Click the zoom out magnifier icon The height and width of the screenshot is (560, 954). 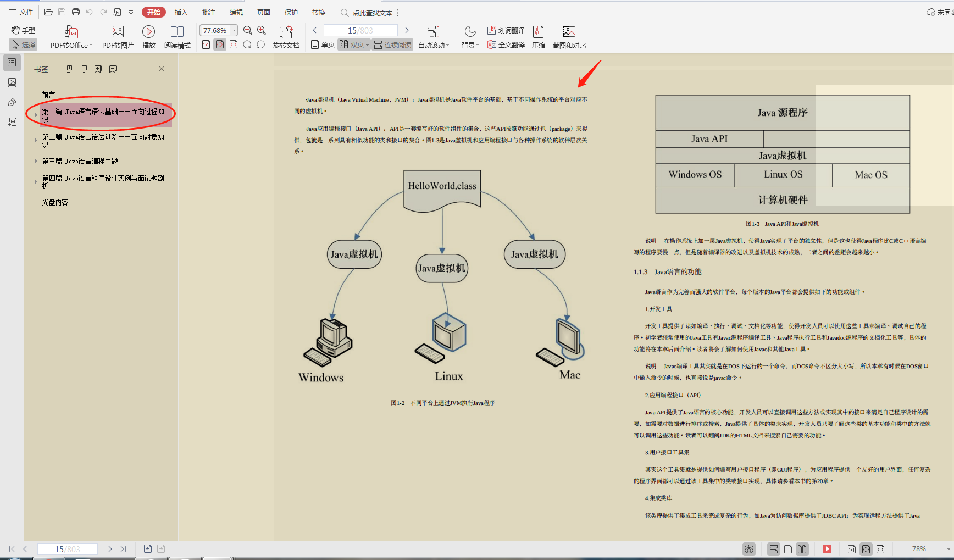[248, 31]
